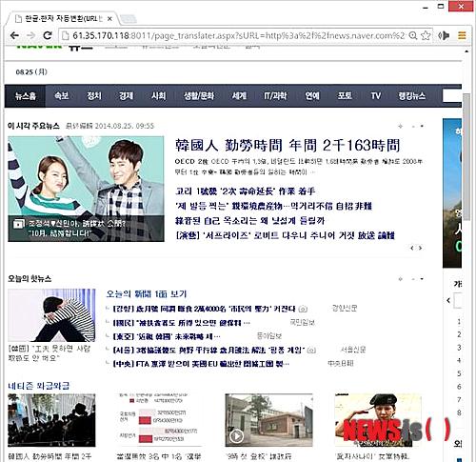
Task: Open the [國民] newspaper headline
Action: (x=182, y=323)
